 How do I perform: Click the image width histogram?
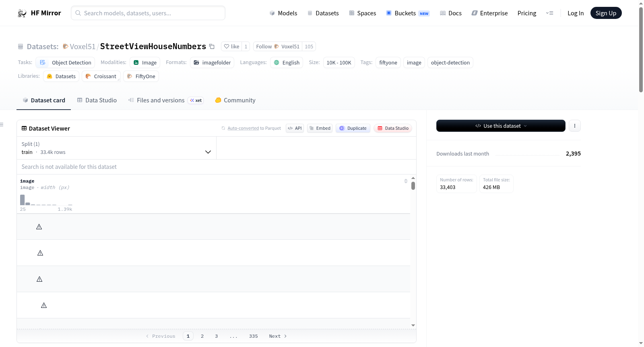pyautogui.click(x=46, y=200)
